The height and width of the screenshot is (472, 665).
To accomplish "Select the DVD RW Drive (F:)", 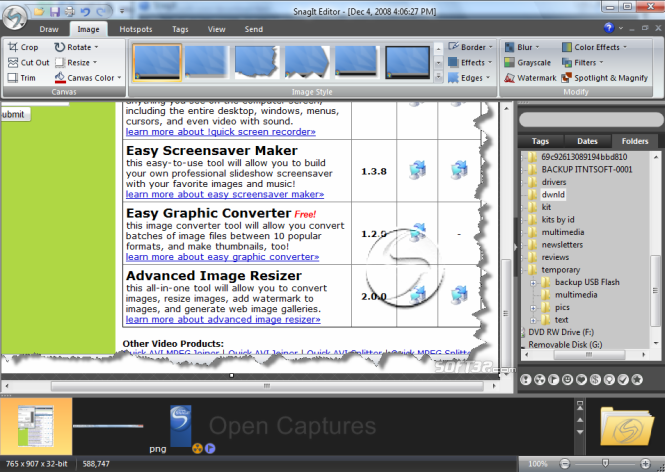I will click(561, 332).
